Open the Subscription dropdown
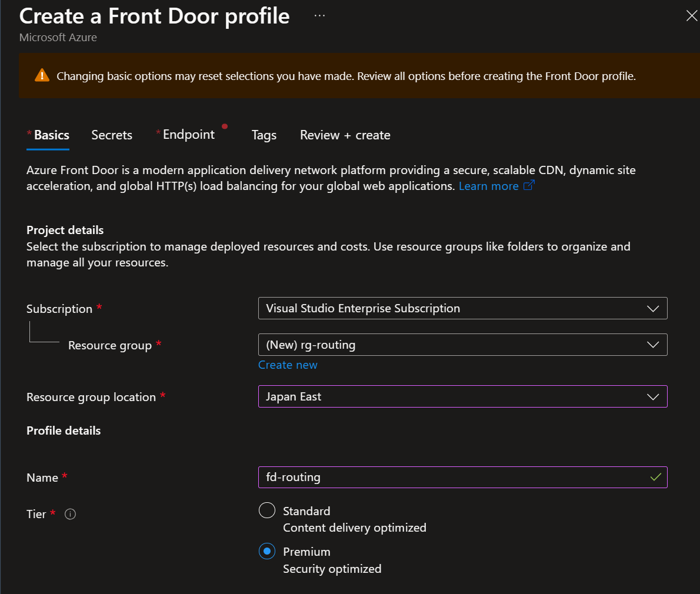This screenshot has width=700, height=594. tap(462, 308)
